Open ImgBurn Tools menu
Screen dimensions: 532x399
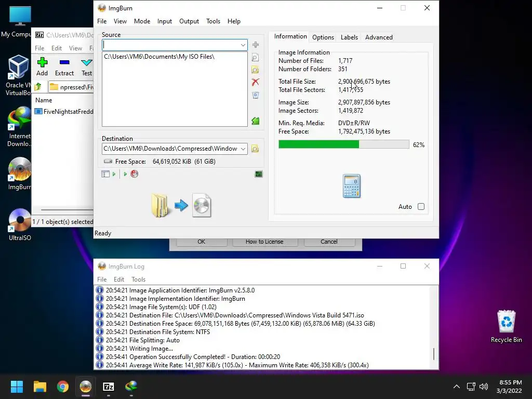click(213, 21)
